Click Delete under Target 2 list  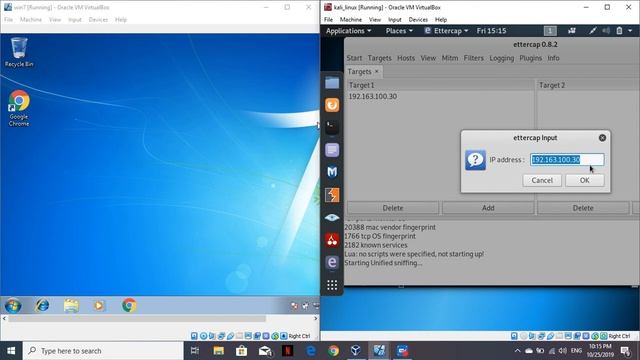tap(583, 208)
